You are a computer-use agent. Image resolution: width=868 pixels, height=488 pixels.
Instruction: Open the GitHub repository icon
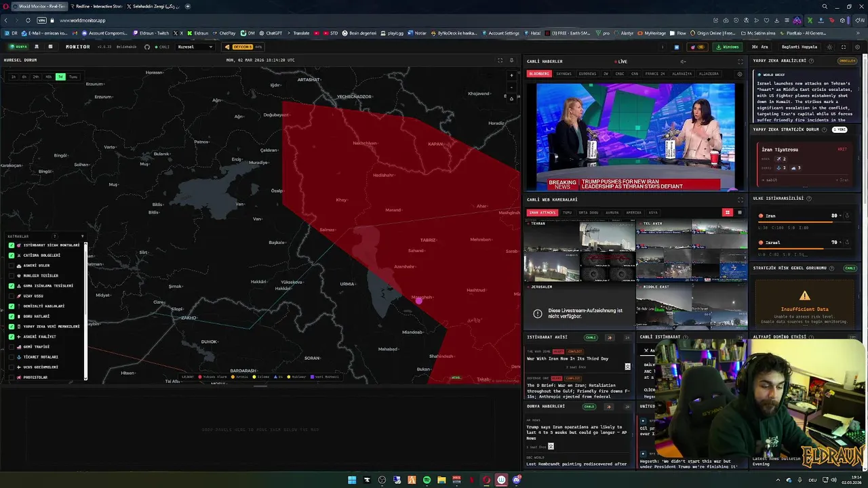coord(147,47)
